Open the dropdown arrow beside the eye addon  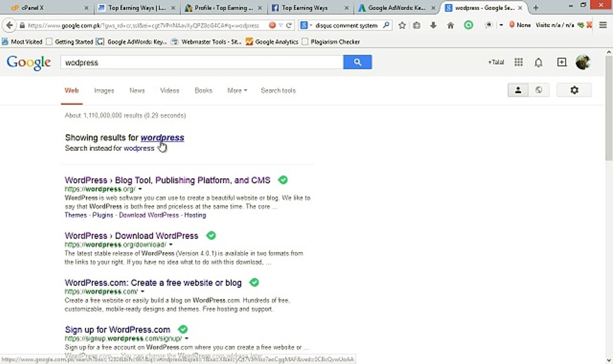pos(501,25)
